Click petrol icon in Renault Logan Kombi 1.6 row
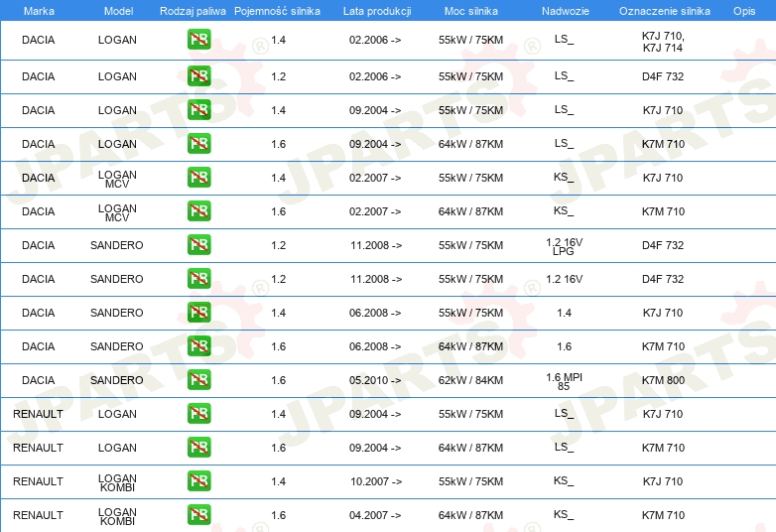The image size is (776, 532). point(198,515)
